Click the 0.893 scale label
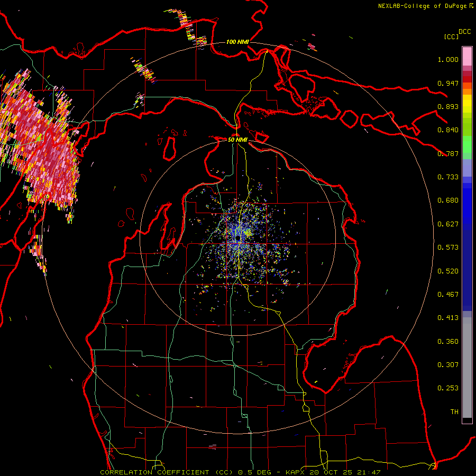 pyautogui.click(x=448, y=106)
